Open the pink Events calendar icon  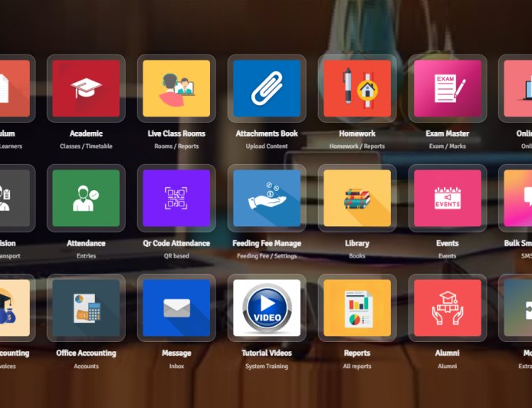point(448,198)
